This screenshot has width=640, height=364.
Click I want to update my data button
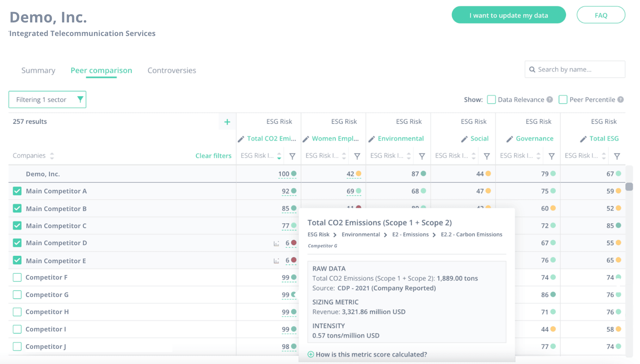508,15
